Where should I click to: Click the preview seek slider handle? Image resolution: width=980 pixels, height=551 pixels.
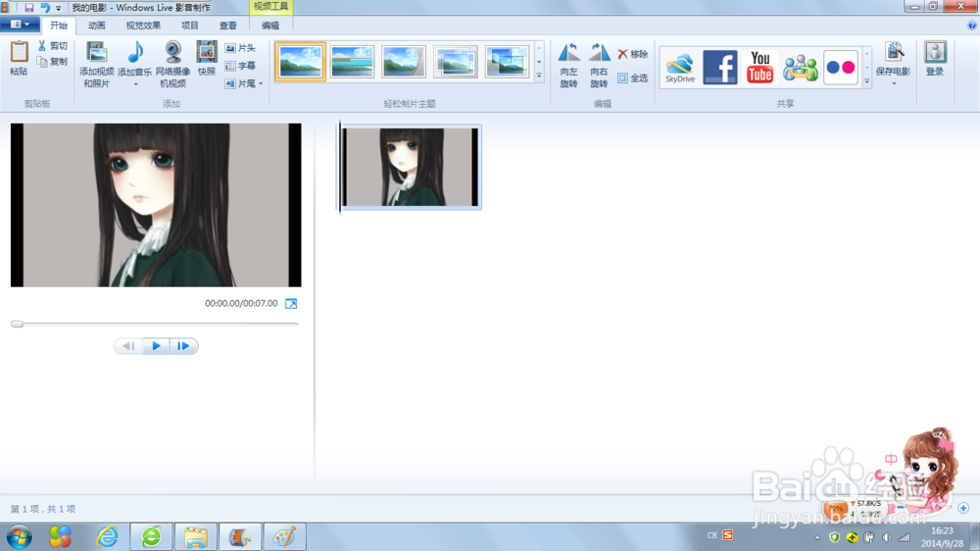pos(17,324)
